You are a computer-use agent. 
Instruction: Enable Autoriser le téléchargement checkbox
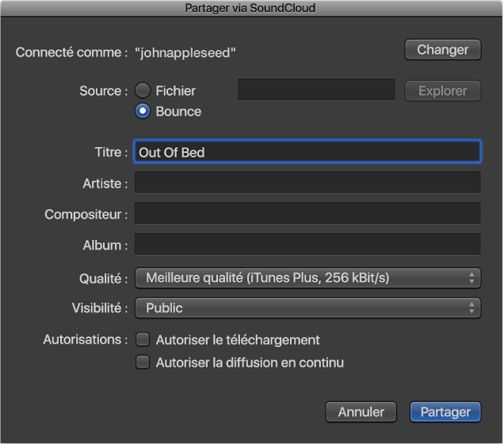click(x=143, y=340)
